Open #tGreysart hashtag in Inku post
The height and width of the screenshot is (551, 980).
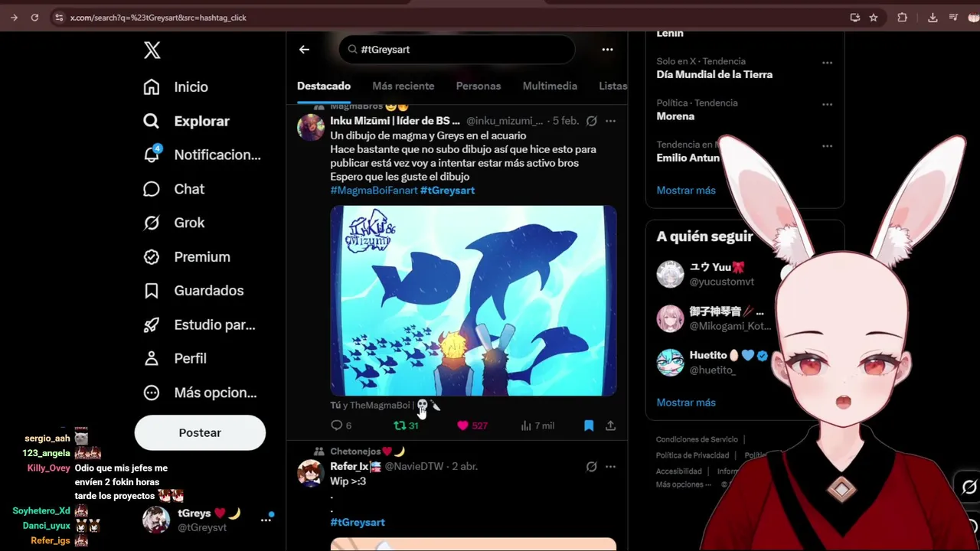tap(447, 190)
